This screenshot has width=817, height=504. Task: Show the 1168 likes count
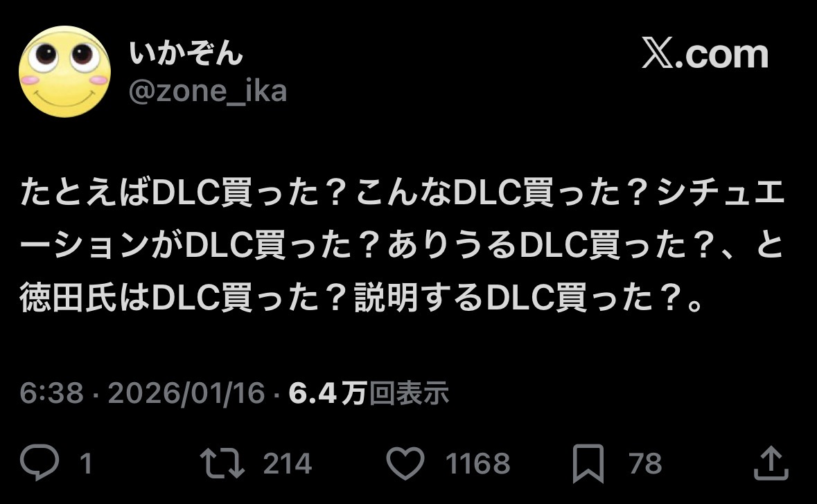click(478, 463)
